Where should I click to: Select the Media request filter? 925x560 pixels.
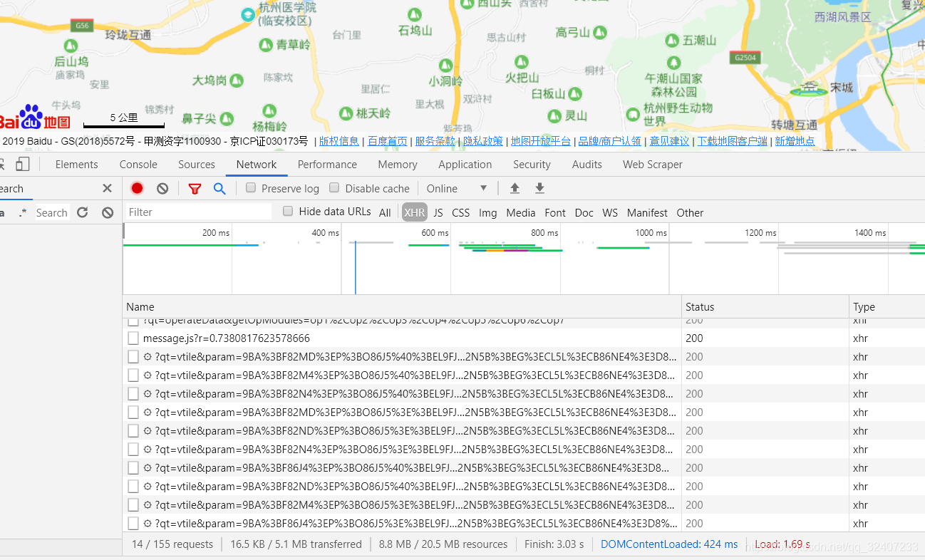click(521, 212)
